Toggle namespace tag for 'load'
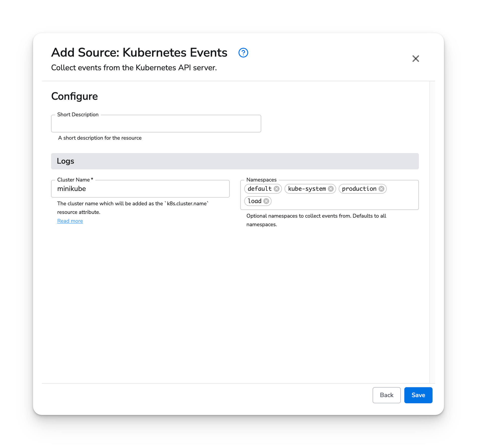The image size is (477, 448). [x=267, y=201]
